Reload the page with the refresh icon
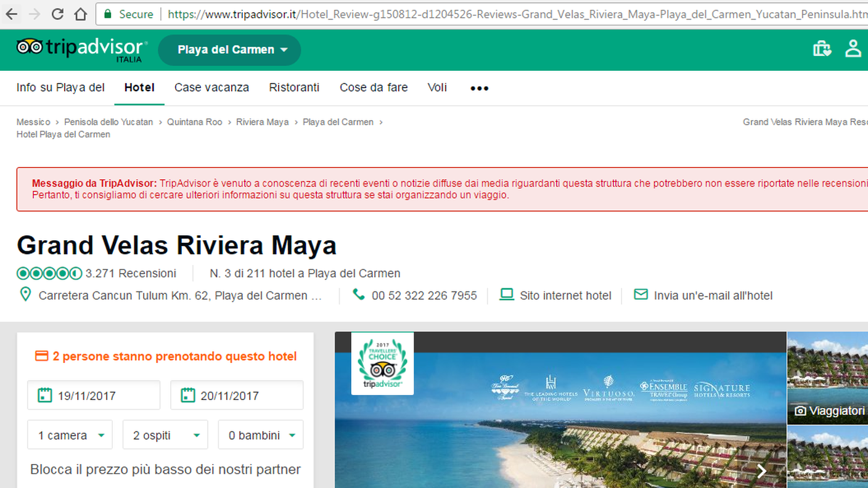868x488 pixels. click(x=57, y=14)
